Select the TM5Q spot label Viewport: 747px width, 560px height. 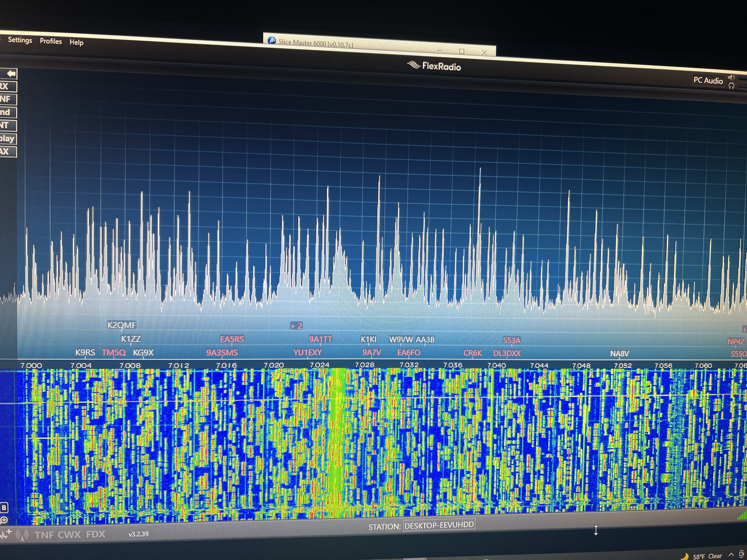114,353
